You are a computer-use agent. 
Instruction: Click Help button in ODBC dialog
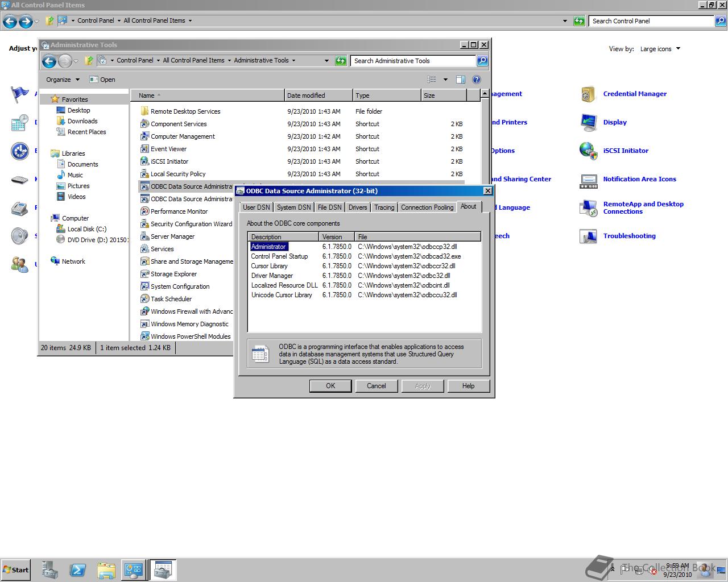[x=468, y=386]
